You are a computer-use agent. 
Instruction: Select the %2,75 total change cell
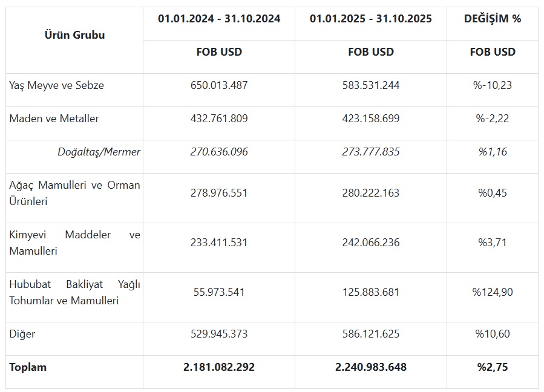click(492, 367)
